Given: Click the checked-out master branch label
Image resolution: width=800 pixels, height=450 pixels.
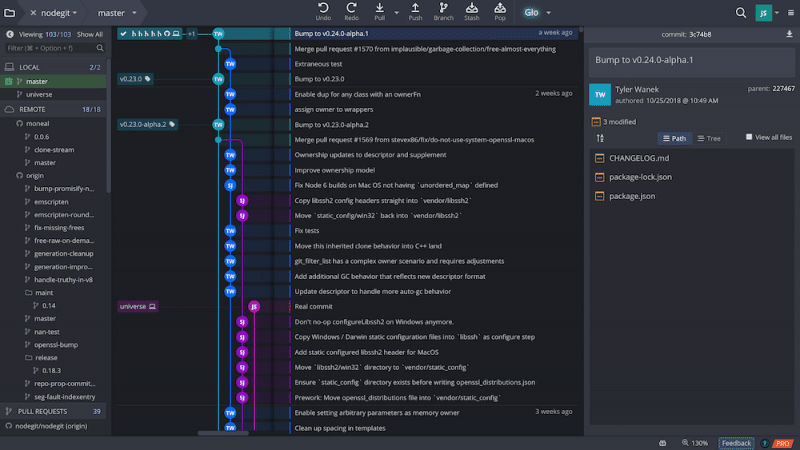Looking at the screenshot, I should pos(149,34).
